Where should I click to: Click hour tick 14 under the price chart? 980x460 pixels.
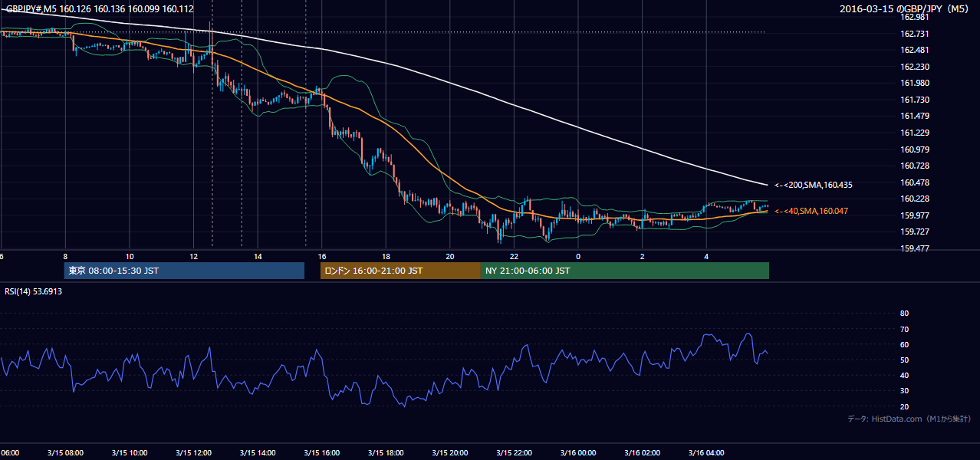click(x=258, y=256)
